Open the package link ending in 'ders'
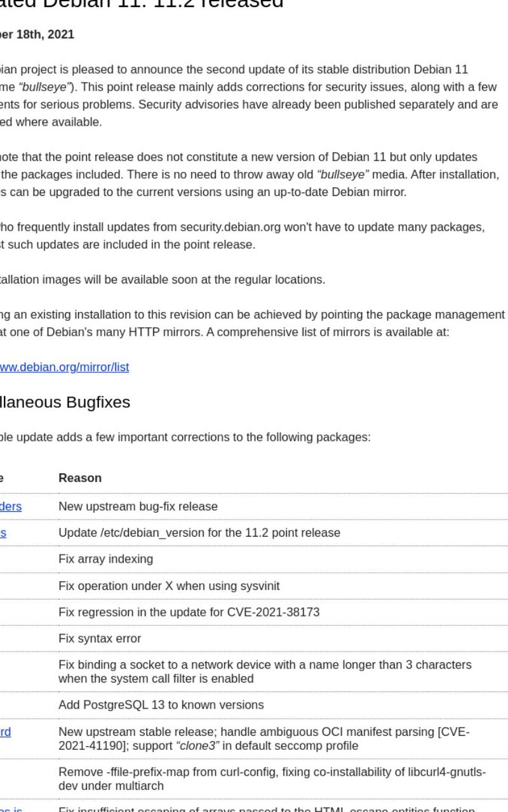 tap(10, 506)
